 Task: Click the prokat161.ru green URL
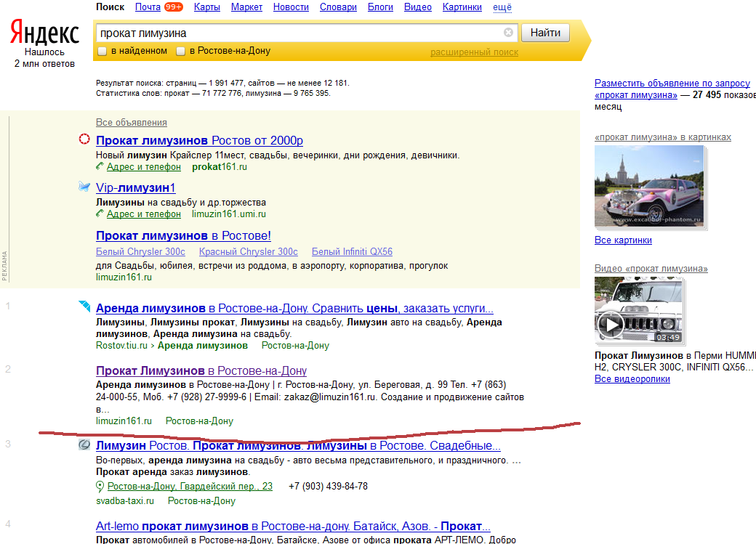[220, 167]
